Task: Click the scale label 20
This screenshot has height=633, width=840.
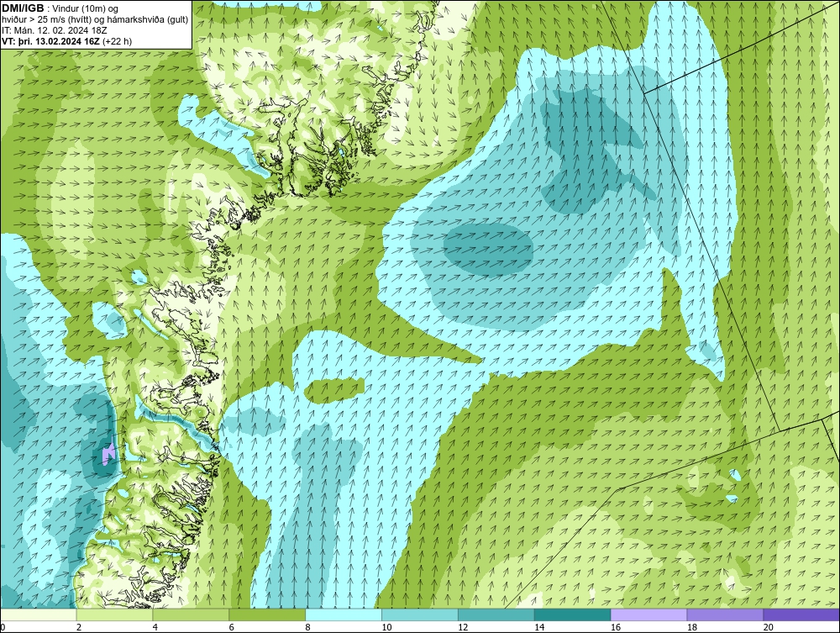Action: [769, 627]
